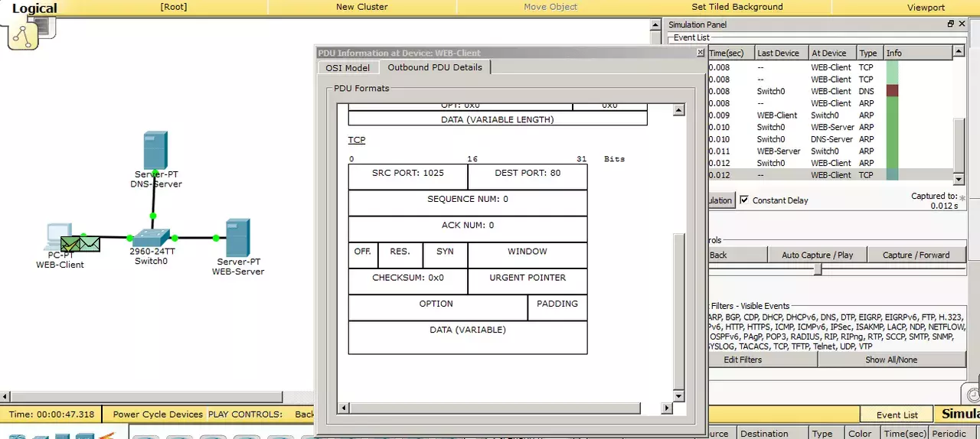Click the Event List toggle button
Image resolution: width=980 pixels, height=439 pixels.
click(x=897, y=415)
